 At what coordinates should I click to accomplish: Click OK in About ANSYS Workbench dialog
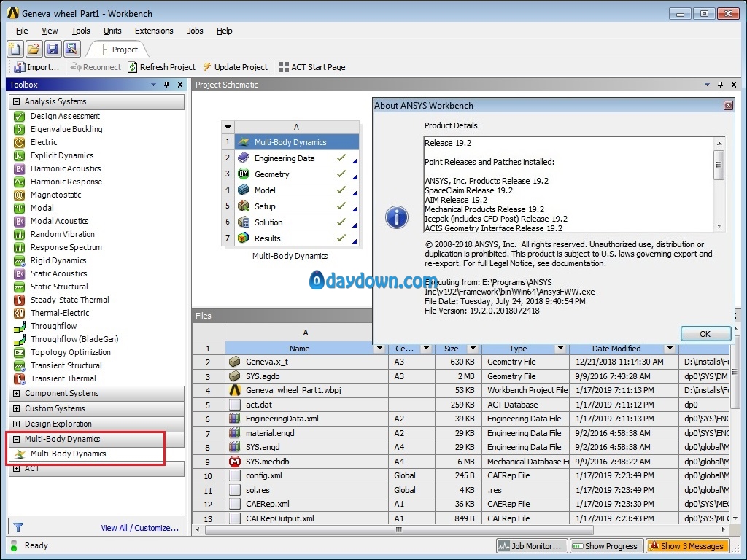(x=705, y=334)
